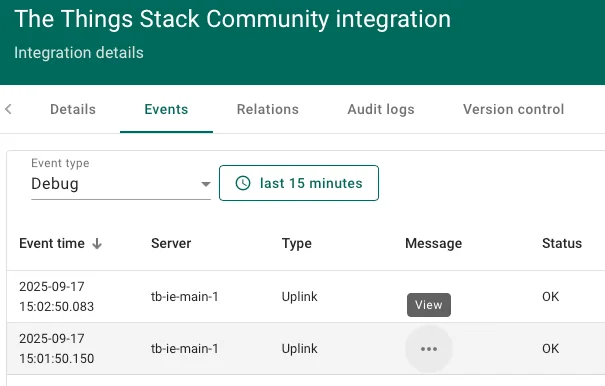Click the dropdown arrow next to Debug
Viewport: 605px width, 386px height.
point(206,184)
